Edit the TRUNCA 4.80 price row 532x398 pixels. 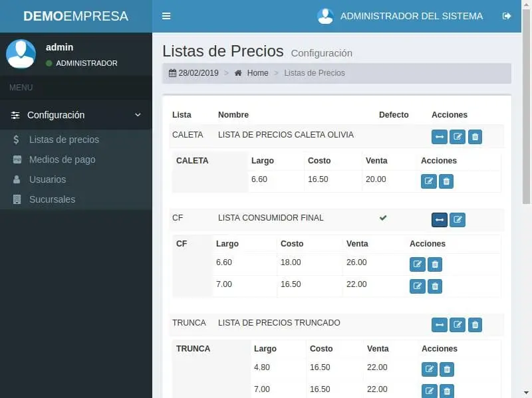click(429, 369)
